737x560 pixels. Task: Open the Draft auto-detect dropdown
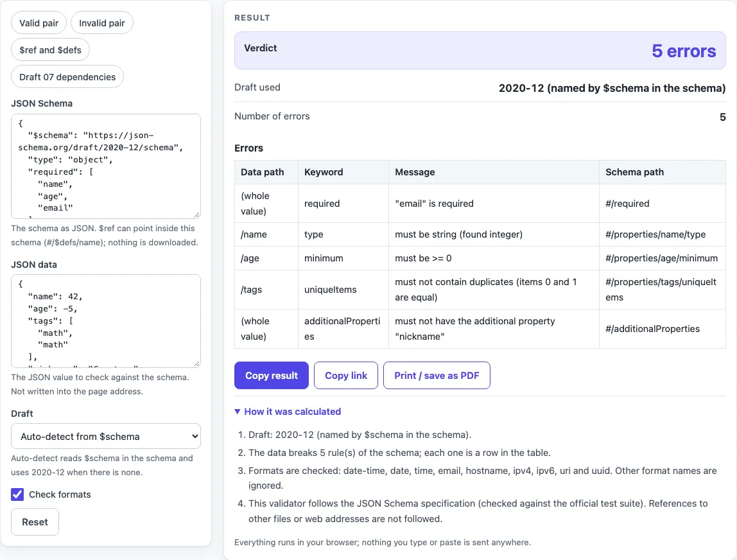click(x=106, y=436)
